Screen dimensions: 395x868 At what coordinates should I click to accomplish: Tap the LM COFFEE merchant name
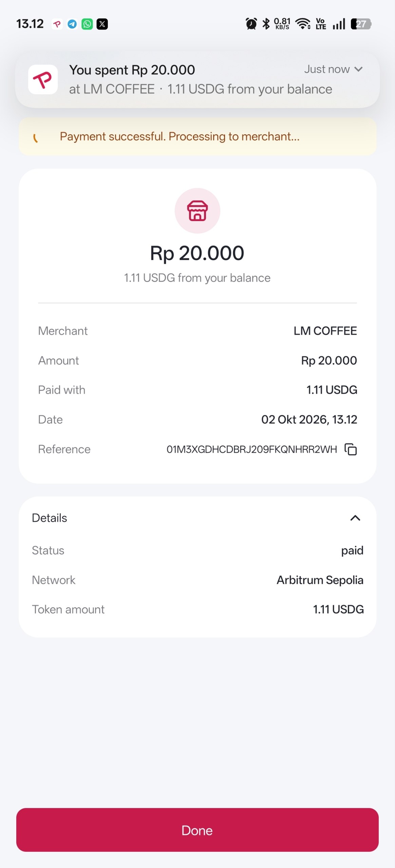(325, 331)
